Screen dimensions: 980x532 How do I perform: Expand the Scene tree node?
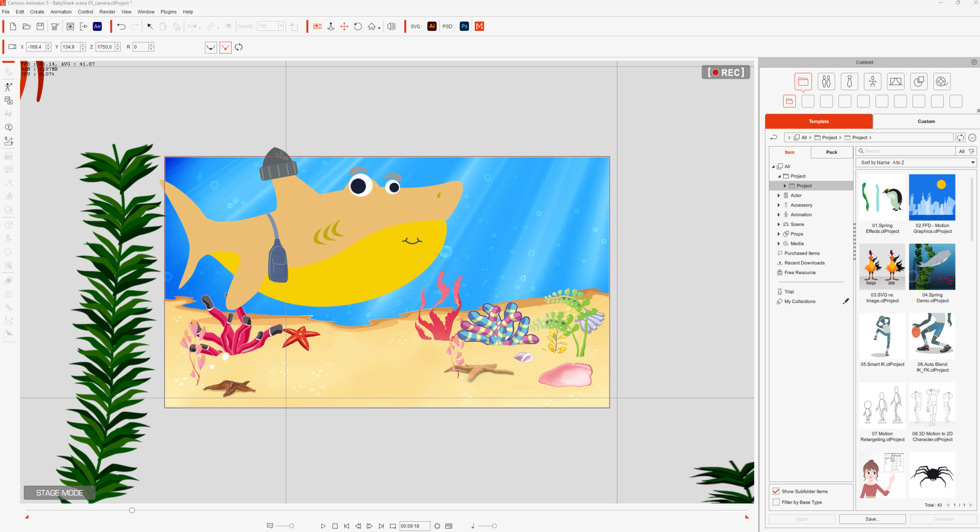point(779,225)
